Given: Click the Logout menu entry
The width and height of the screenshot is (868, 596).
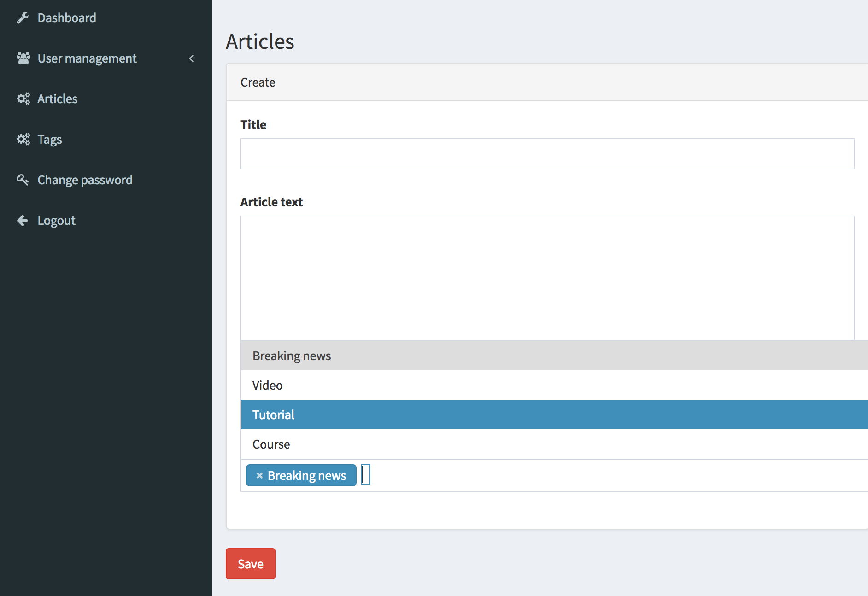Looking at the screenshot, I should click(x=56, y=220).
